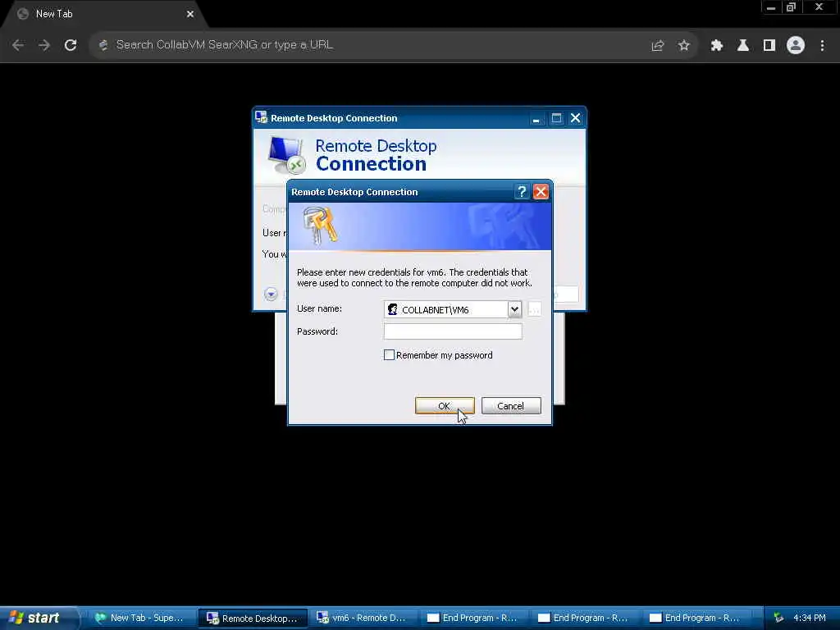Reload the browser page

[x=71, y=45]
